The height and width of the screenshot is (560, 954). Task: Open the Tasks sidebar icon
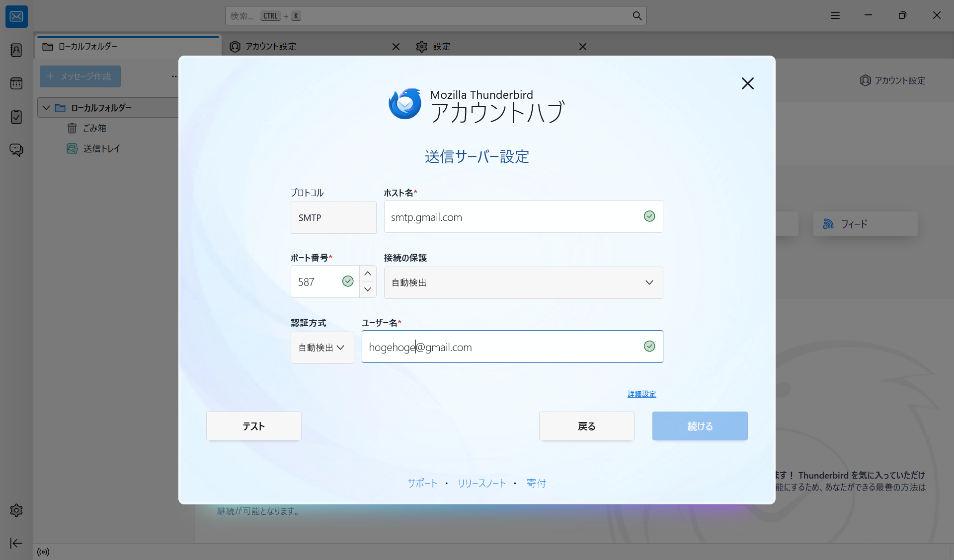(16, 117)
